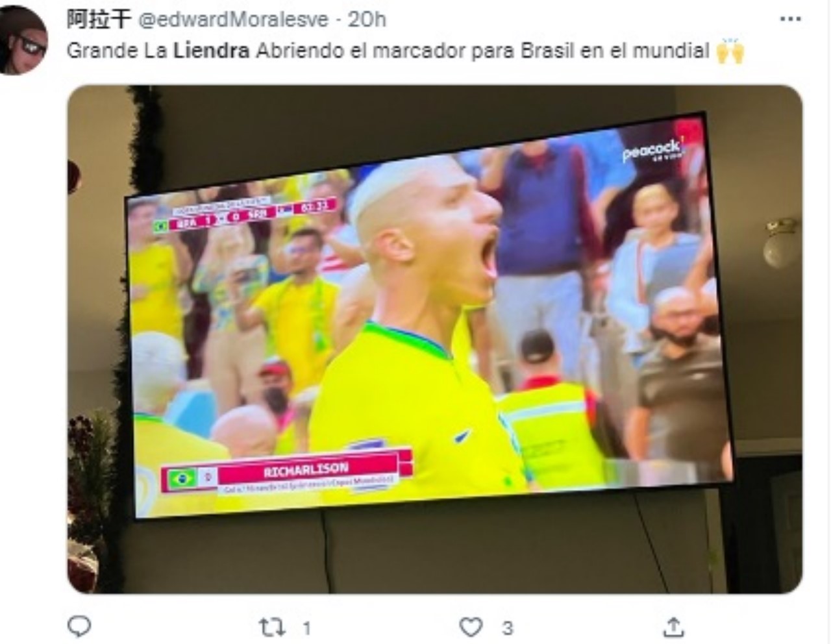Screen dimensions: 831x644
Task: View likes by clicking the count 3
Action: [x=508, y=628]
